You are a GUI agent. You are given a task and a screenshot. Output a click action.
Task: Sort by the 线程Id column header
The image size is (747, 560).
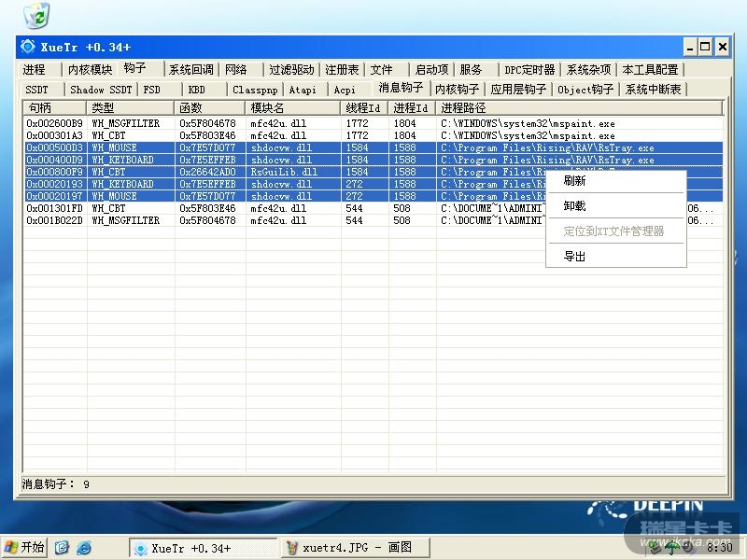click(364, 108)
